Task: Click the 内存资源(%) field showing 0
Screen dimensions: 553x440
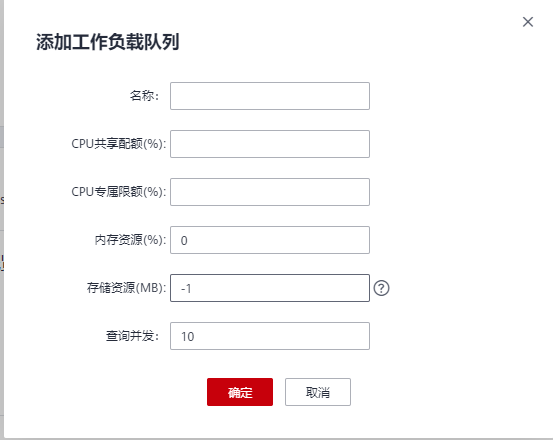Action: click(270, 240)
